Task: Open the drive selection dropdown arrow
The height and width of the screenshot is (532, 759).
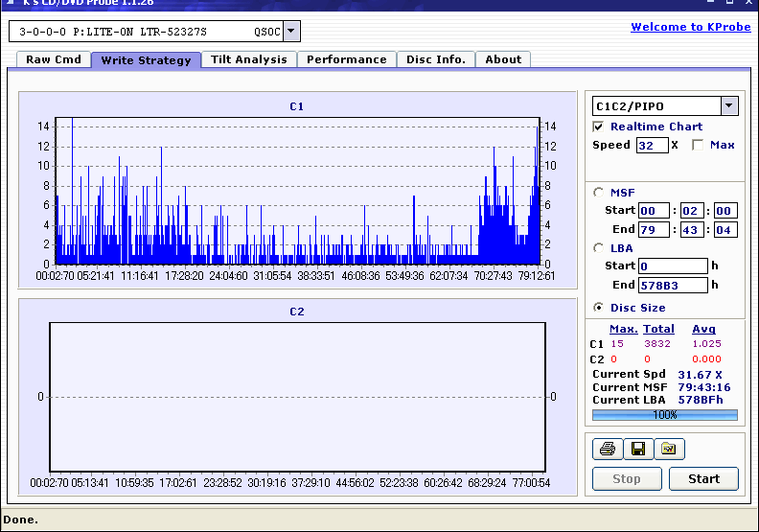Action: pos(291,32)
